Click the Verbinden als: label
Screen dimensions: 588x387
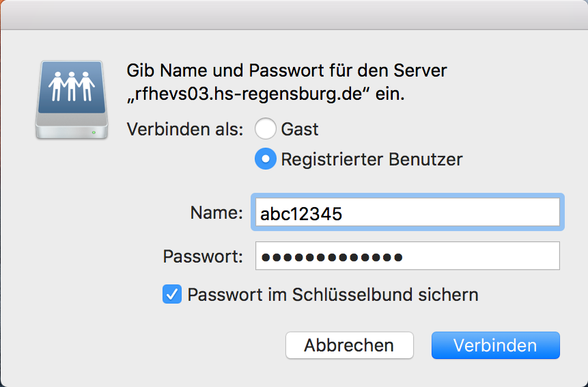pyautogui.click(x=185, y=129)
